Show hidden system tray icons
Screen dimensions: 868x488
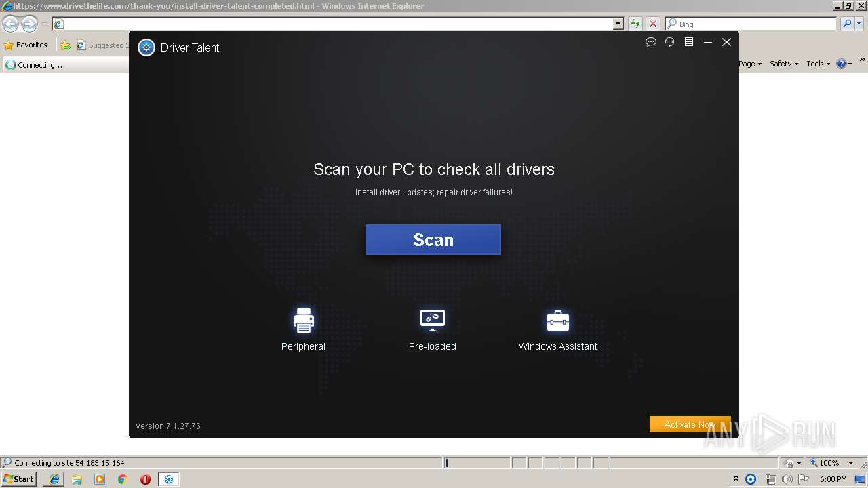pyautogui.click(x=736, y=479)
